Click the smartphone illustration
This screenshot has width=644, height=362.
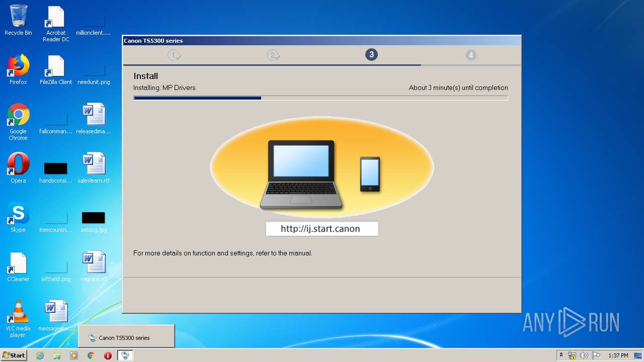(x=370, y=174)
